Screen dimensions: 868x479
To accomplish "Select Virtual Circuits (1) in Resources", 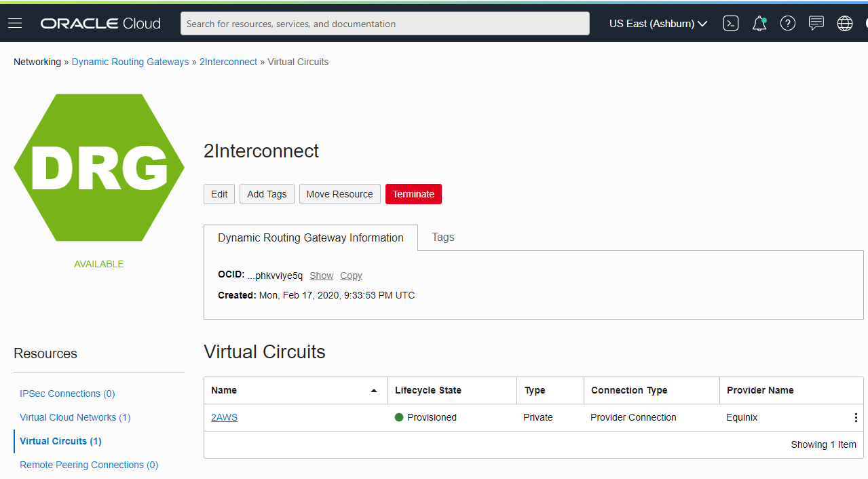I will pos(60,441).
